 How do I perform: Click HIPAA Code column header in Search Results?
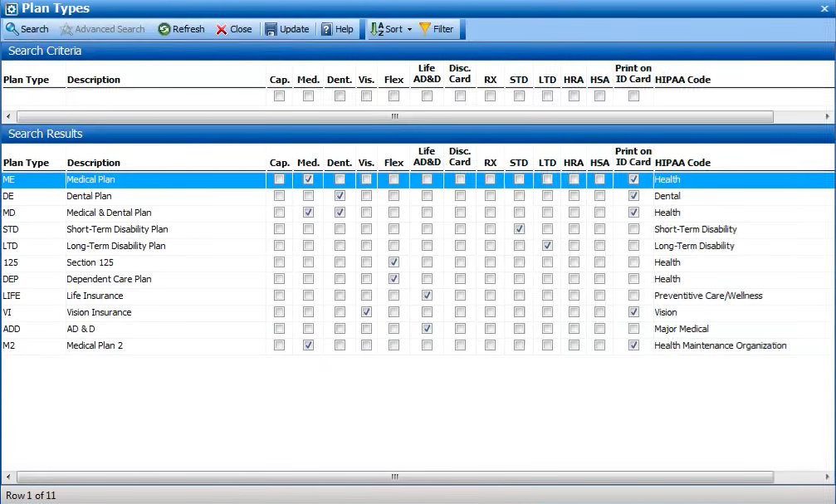pos(682,163)
